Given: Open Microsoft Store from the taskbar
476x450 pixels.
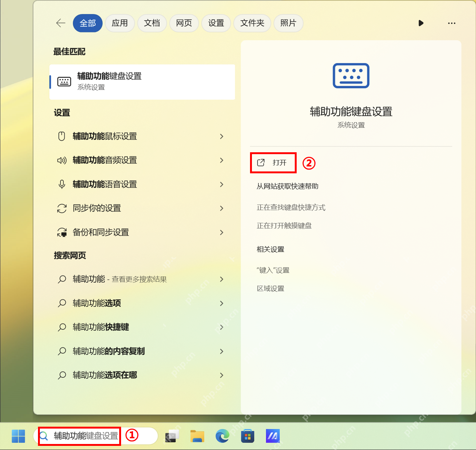Looking at the screenshot, I should click(x=247, y=436).
